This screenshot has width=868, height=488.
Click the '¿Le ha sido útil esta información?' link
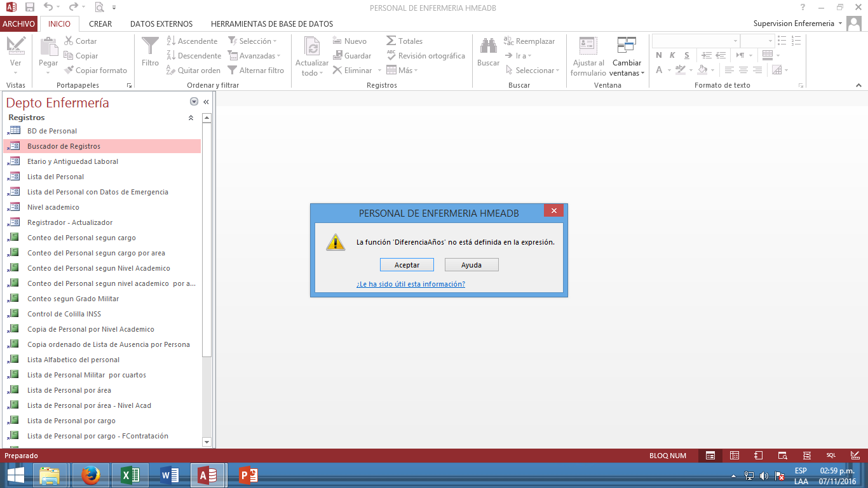(x=410, y=284)
